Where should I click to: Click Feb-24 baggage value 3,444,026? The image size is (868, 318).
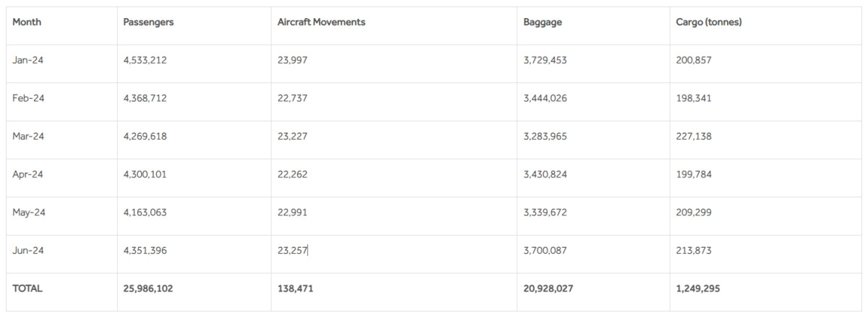pyautogui.click(x=545, y=98)
